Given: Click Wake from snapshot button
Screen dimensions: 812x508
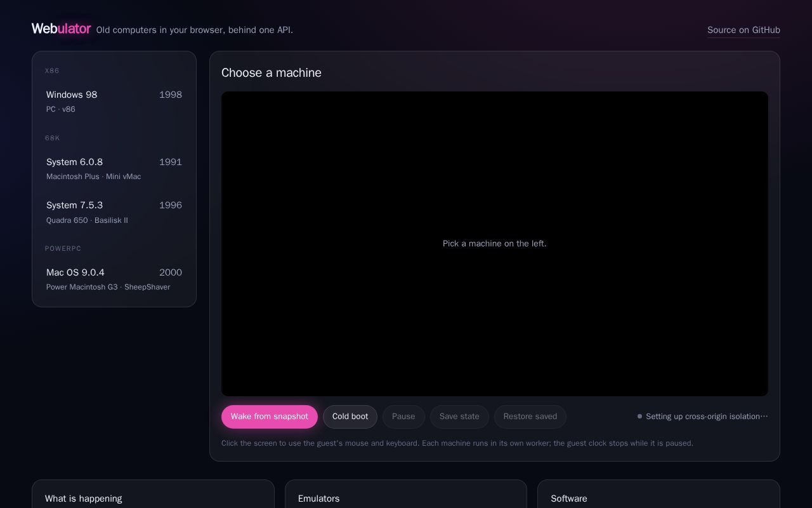Looking at the screenshot, I should 270,417.
